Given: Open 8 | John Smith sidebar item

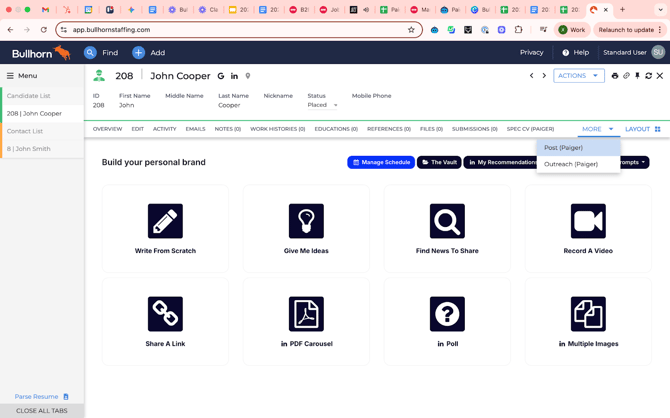Looking at the screenshot, I should [x=29, y=149].
